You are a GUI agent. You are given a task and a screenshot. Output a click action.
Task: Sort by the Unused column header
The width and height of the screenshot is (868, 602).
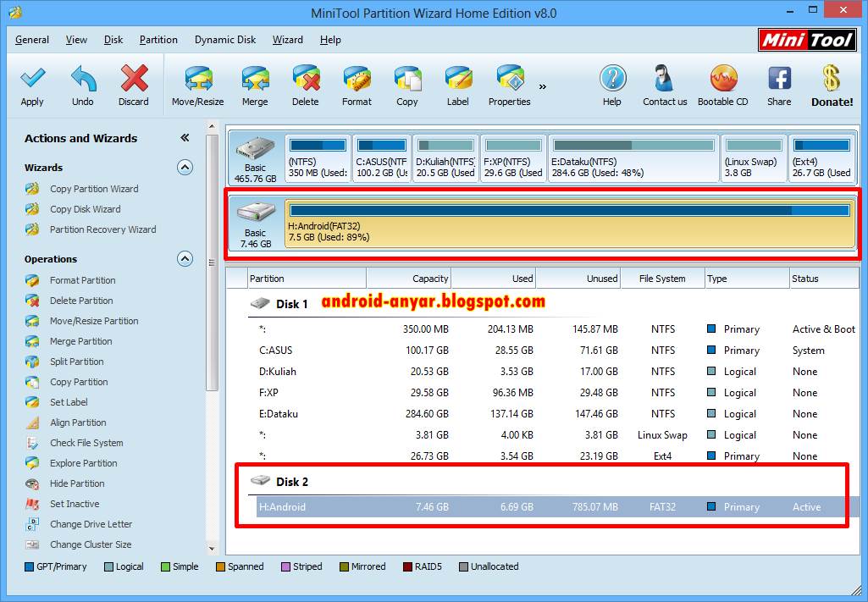(578, 279)
